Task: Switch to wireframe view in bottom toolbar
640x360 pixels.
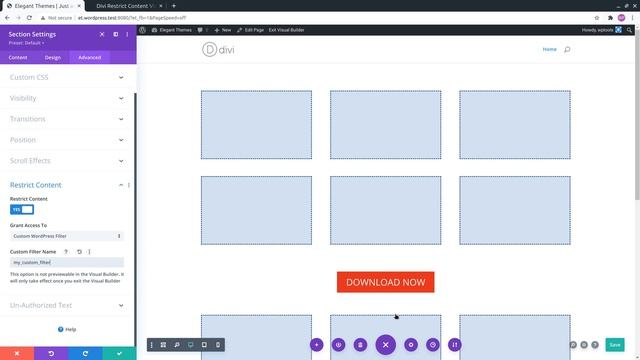Action: (163, 345)
